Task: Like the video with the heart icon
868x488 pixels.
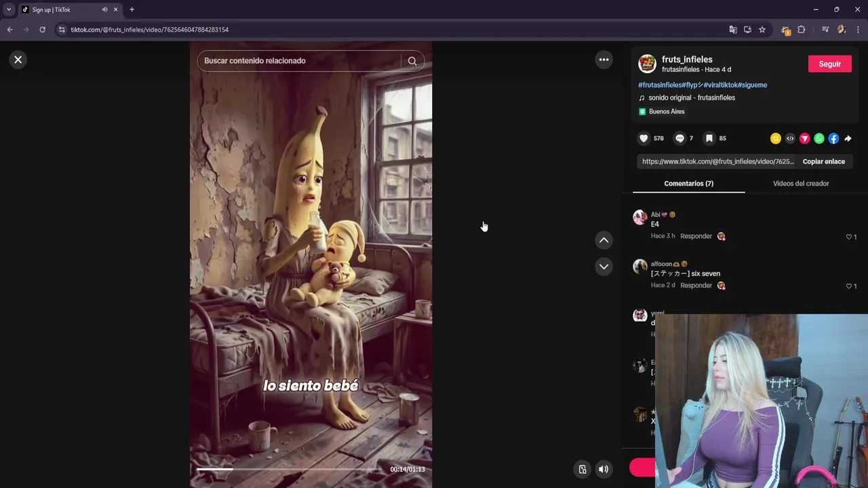Action: (644, 138)
